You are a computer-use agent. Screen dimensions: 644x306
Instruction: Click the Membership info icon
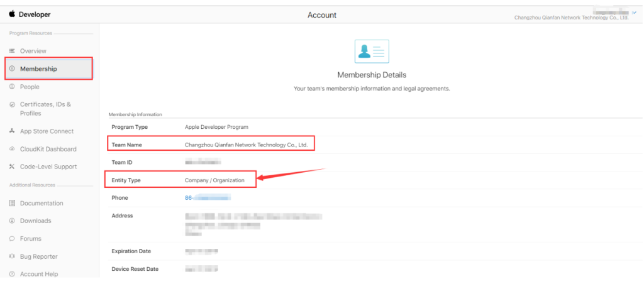click(12, 69)
